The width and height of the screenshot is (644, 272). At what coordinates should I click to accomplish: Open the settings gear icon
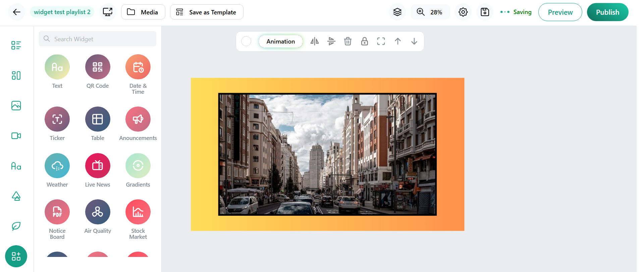coord(463,12)
